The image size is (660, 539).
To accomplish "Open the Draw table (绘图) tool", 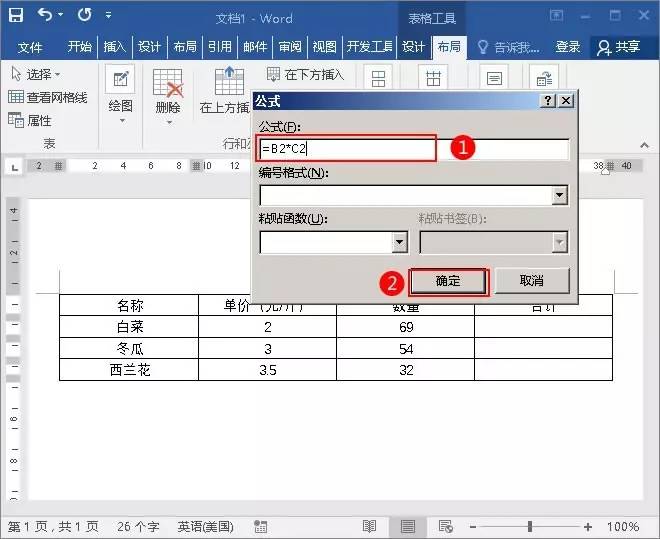I will [120, 90].
